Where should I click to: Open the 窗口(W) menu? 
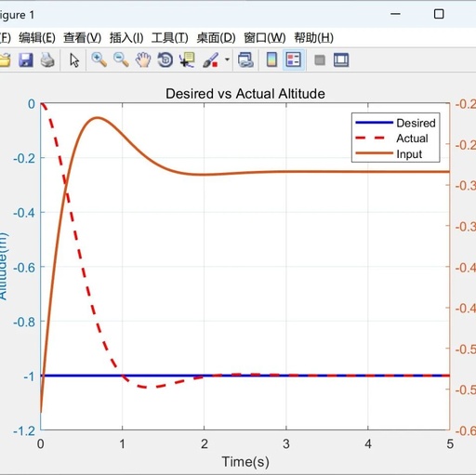click(x=265, y=38)
